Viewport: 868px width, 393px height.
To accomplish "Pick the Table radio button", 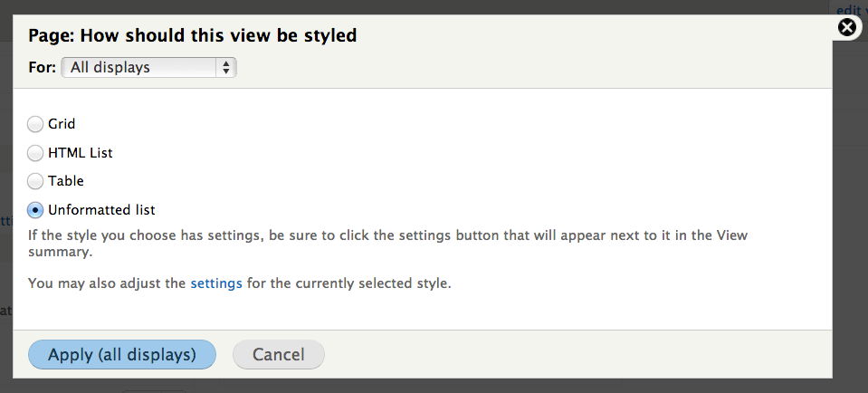I will 35,181.
